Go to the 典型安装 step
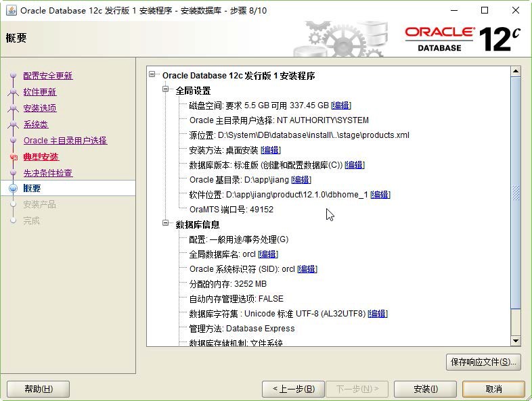 (x=41, y=157)
